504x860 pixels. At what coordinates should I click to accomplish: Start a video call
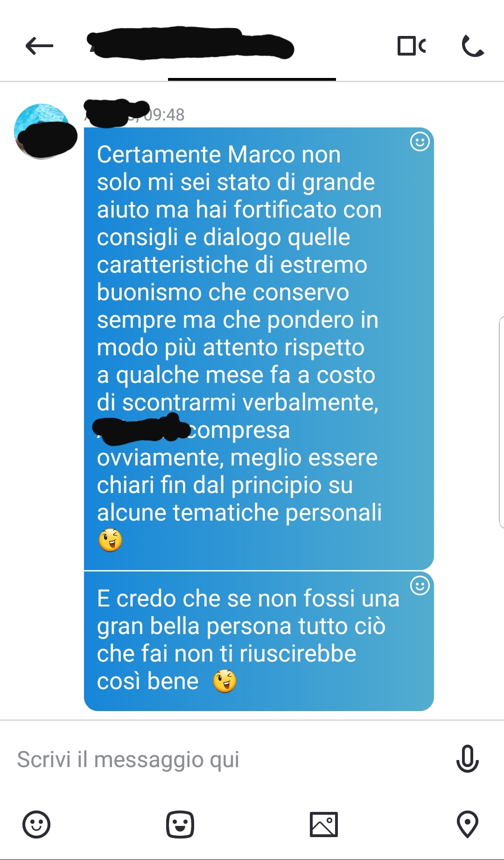coord(411,46)
